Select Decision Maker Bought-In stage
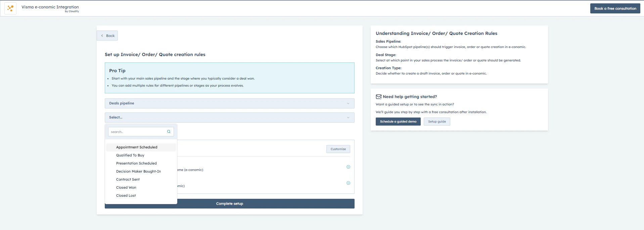The width and height of the screenshot is (644, 230). click(141, 172)
